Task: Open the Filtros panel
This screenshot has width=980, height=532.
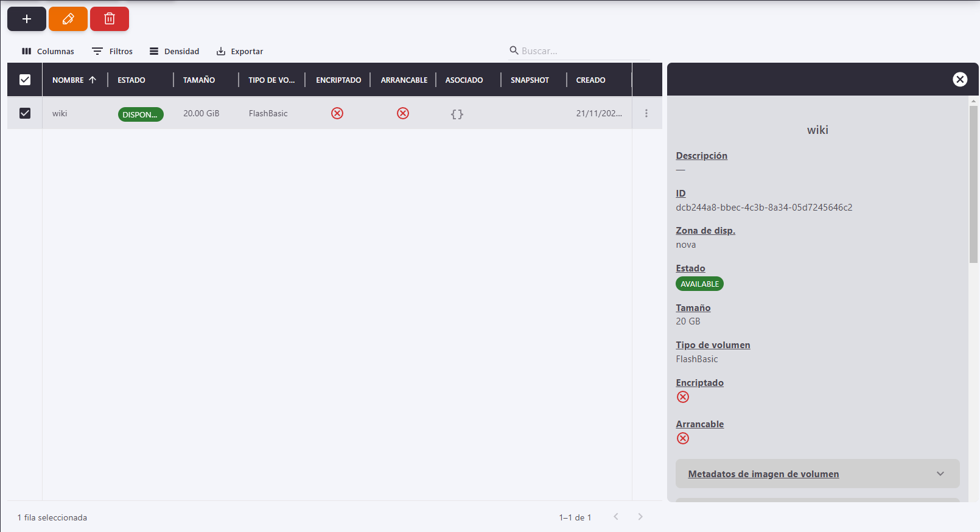Action: coord(113,51)
